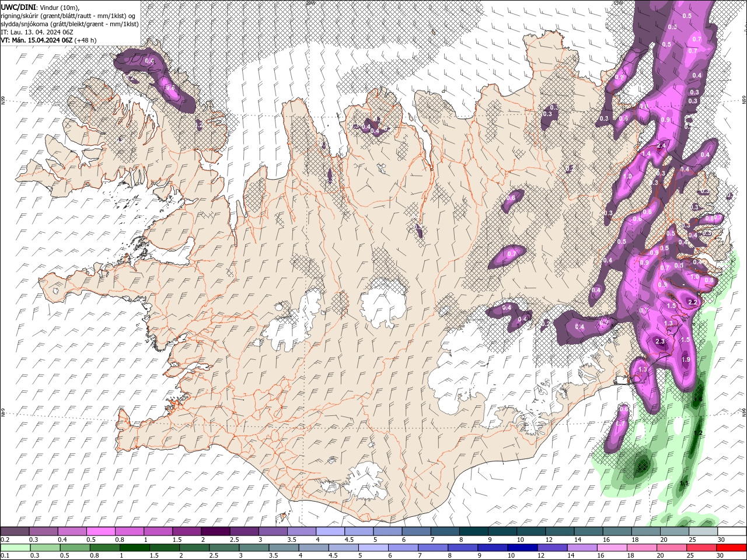747x560 pixels.
Task: Click the red swatch ending the lower legend row
Action: point(731,548)
